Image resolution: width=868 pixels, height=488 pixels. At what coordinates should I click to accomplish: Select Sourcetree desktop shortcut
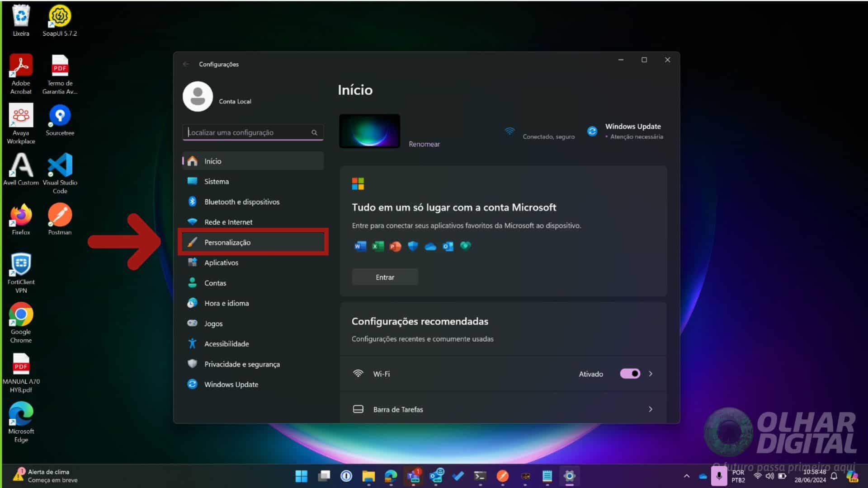[60, 120]
